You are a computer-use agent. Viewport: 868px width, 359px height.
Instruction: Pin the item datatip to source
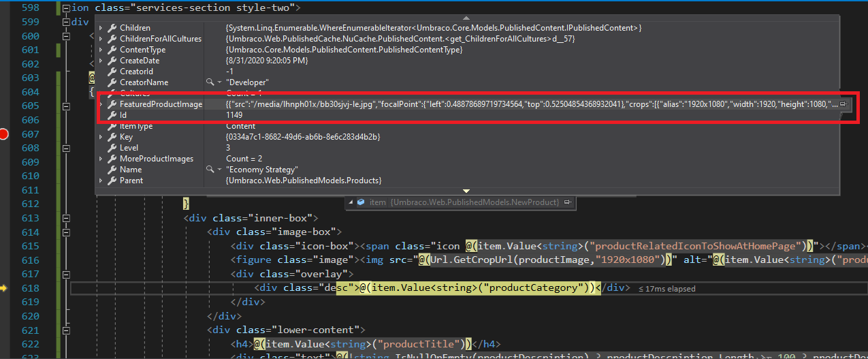coord(566,202)
